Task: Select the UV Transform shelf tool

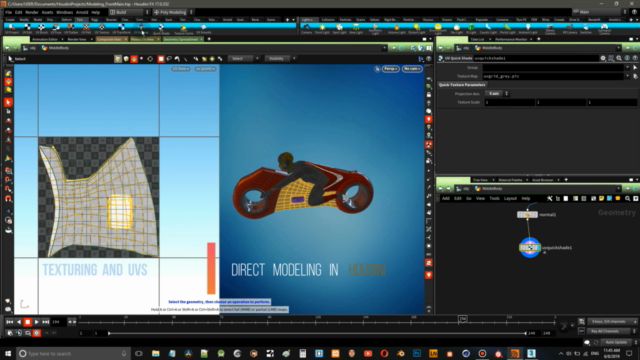Action: (121, 29)
